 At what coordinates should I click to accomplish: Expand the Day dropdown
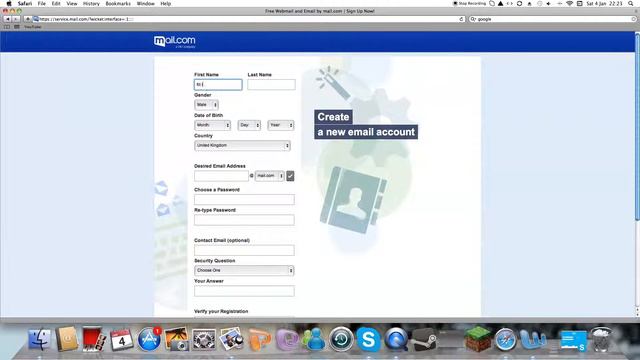click(249, 125)
